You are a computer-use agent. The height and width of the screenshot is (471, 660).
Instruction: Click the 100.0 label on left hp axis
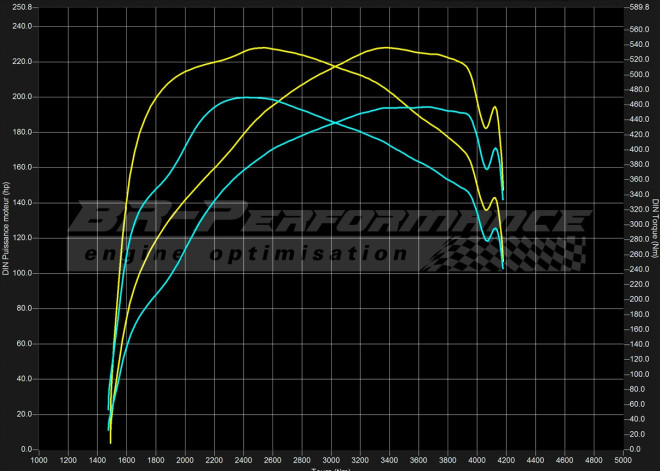tap(20, 273)
